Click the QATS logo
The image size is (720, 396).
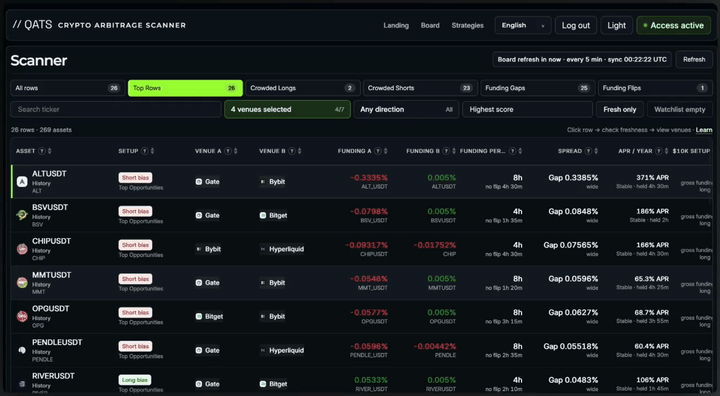coord(32,25)
